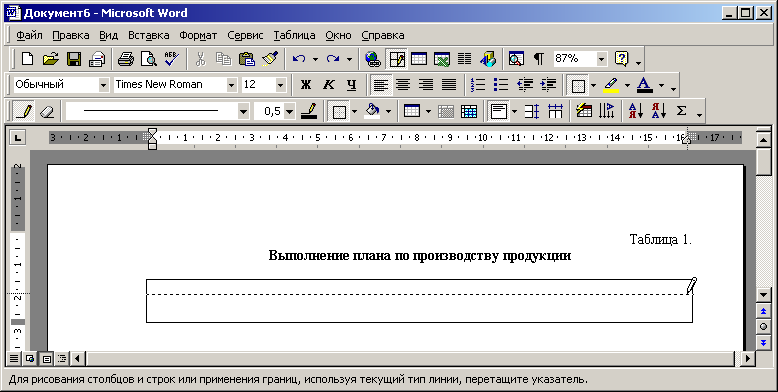The height and width of the screenshot is (392, 778).
Task: Toggle Draw Table pencil tool
Action: coord(23,111)
